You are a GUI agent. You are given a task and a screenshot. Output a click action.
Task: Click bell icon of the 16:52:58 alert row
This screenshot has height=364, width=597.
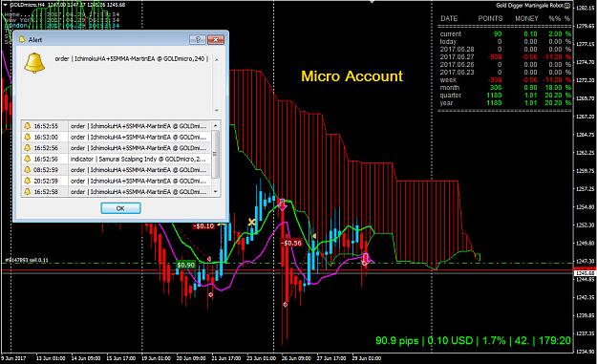28,191
